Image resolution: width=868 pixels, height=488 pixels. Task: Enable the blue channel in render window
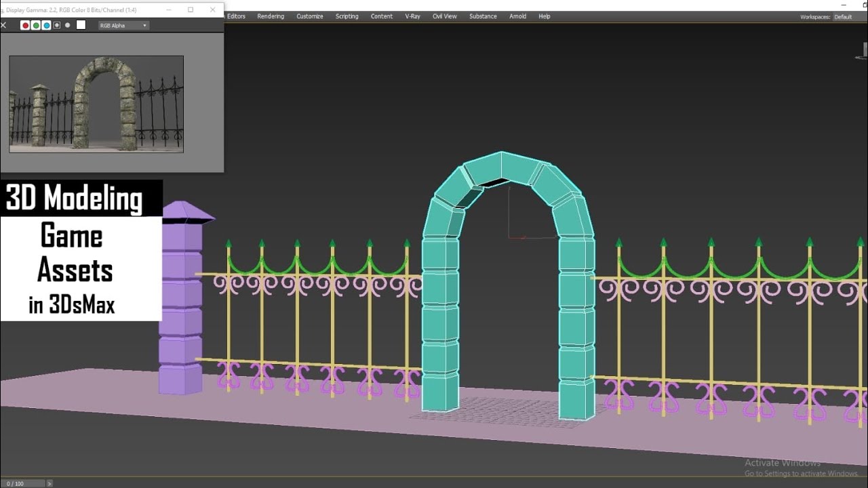(46, 25)
